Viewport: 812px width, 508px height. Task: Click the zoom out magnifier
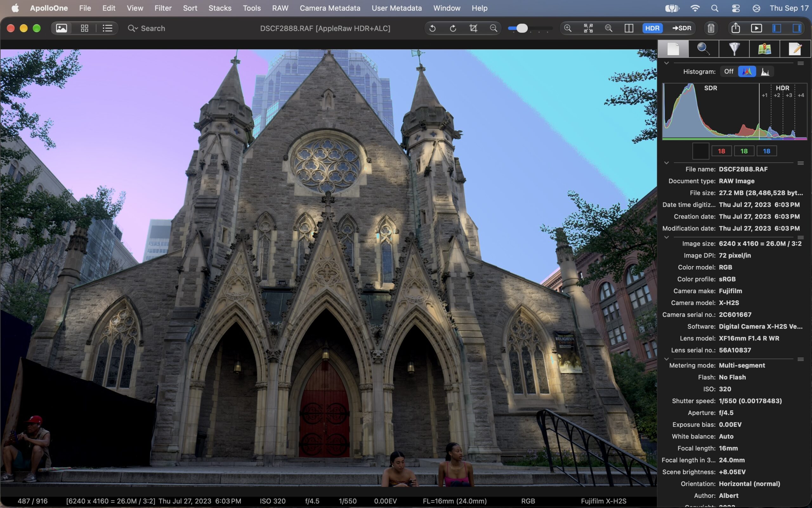(x=493, y=28)
